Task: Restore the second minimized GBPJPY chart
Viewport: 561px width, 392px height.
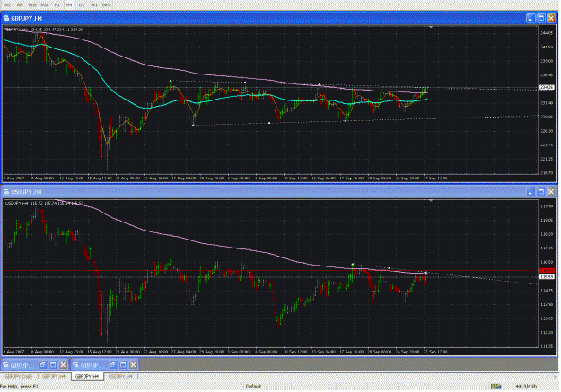Action: point(113,365)
